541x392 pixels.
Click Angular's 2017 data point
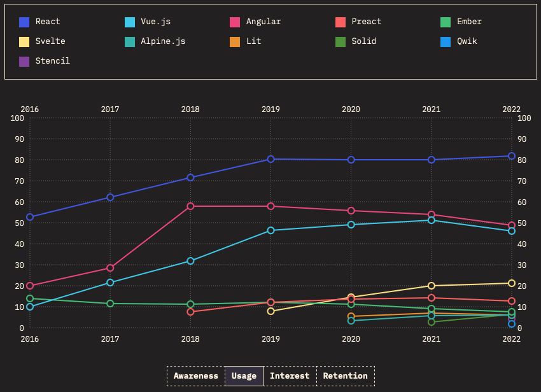click(110, 268)
